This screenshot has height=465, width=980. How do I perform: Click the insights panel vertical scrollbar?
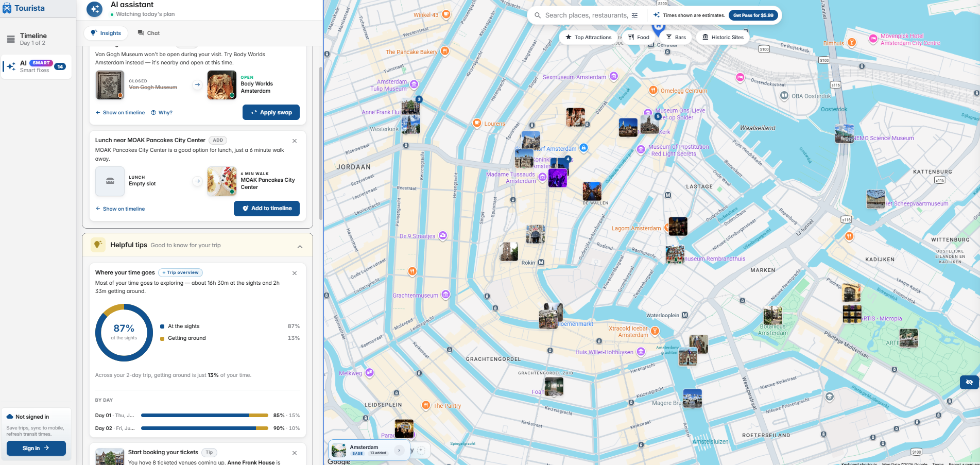tap(321, 143)
